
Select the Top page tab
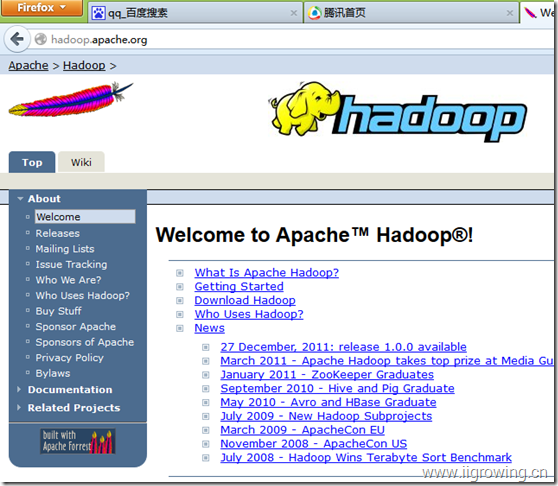32,162
